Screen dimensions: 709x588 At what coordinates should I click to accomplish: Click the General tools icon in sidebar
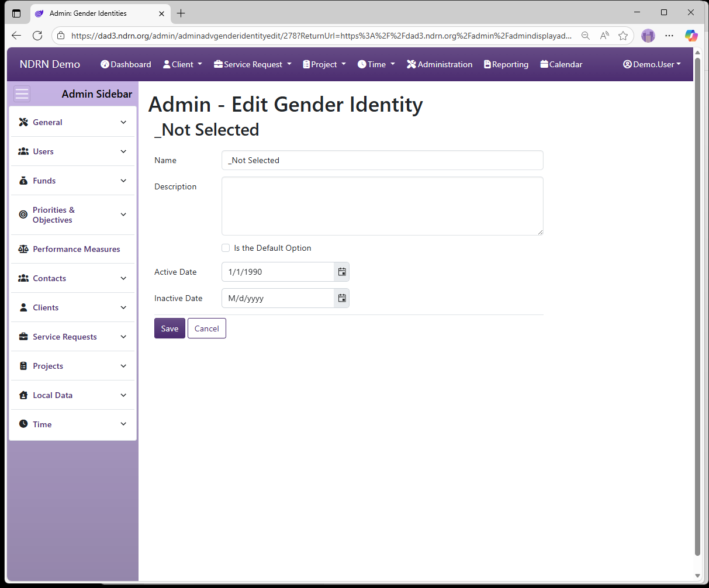(x=23, y=122)
